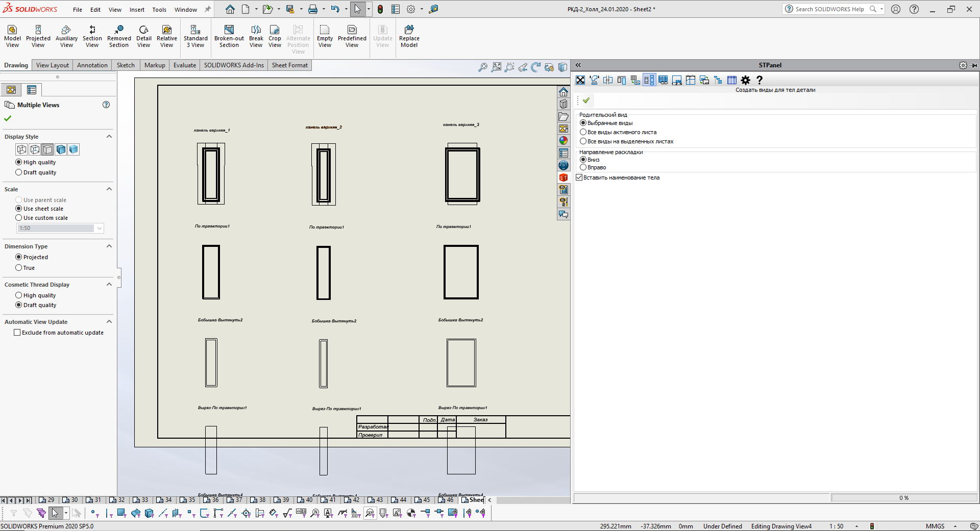
Task: Select Все виды активного листа option
Action: (x=583, y=132)
